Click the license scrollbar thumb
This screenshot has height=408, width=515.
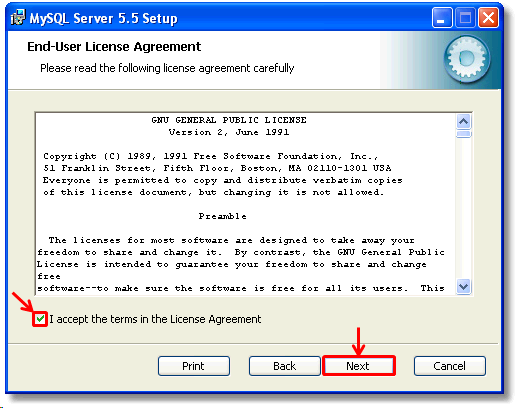coord(463,134)
